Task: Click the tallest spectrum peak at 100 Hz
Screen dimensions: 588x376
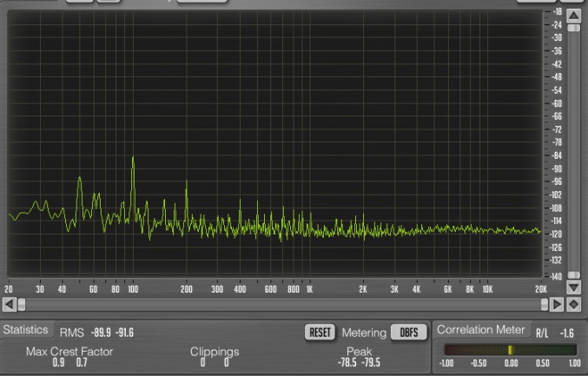Action: point(133,159)
